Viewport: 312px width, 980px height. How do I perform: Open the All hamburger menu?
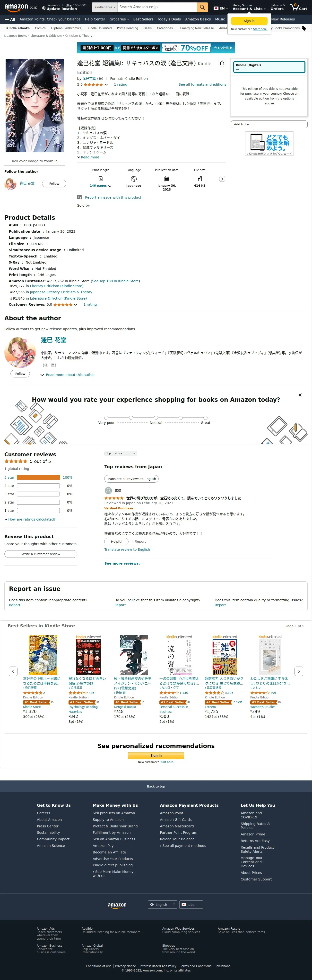point(10,19)
